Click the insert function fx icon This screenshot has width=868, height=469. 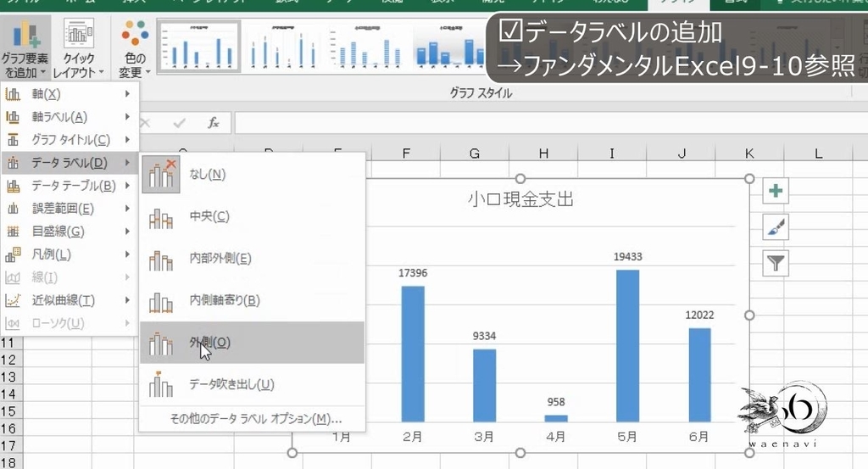[213, 123]
